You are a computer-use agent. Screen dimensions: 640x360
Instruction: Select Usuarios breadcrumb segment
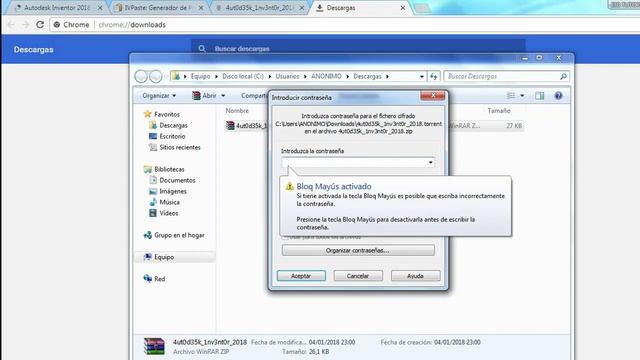coord(287,76)
